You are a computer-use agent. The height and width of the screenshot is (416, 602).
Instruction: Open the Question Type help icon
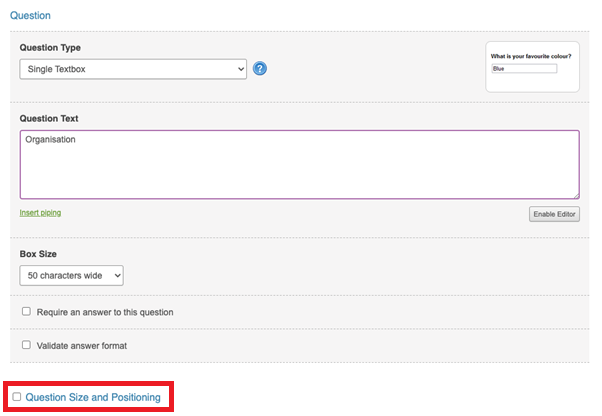pyautogui.click(x=260, y=69)
